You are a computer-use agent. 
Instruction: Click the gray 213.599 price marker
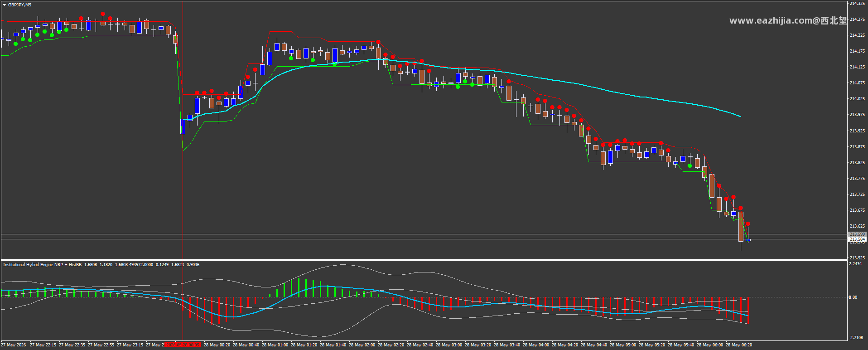pos(857,234)
